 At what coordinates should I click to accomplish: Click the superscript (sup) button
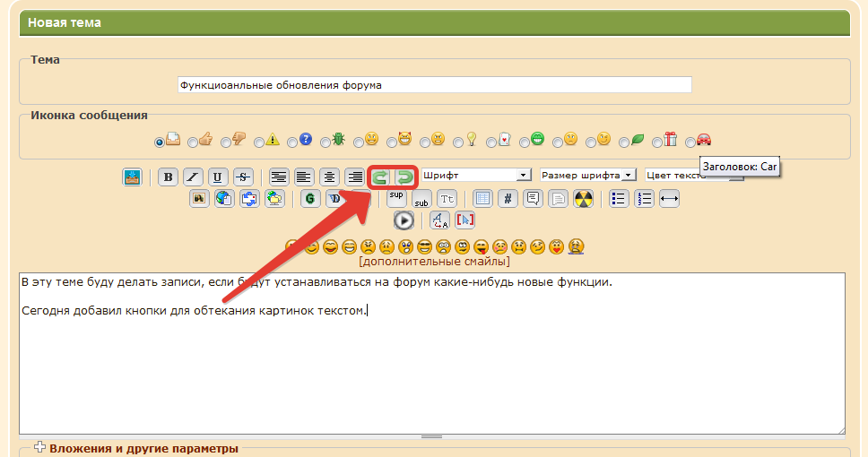pos(396,198)
